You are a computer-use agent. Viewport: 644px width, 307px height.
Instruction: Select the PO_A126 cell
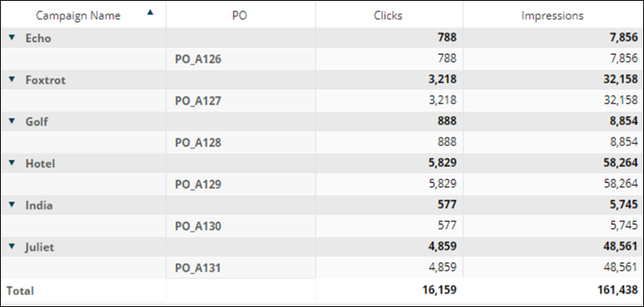click(x=198, y=59)
